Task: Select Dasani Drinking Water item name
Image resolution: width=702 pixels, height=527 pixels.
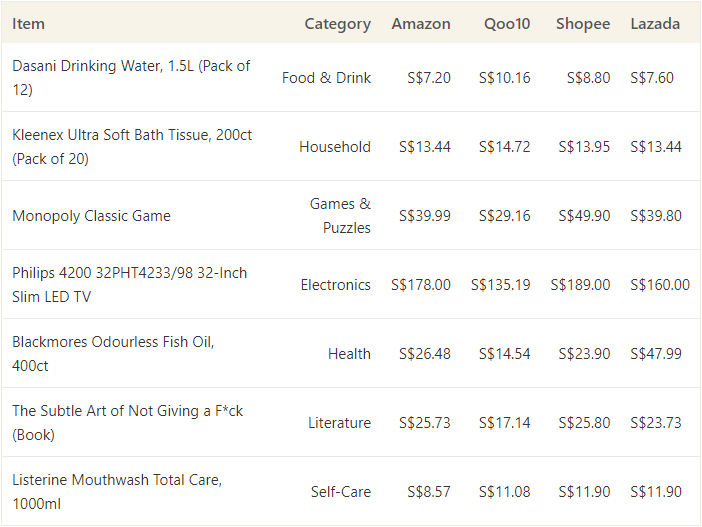Action: (131, 77)
